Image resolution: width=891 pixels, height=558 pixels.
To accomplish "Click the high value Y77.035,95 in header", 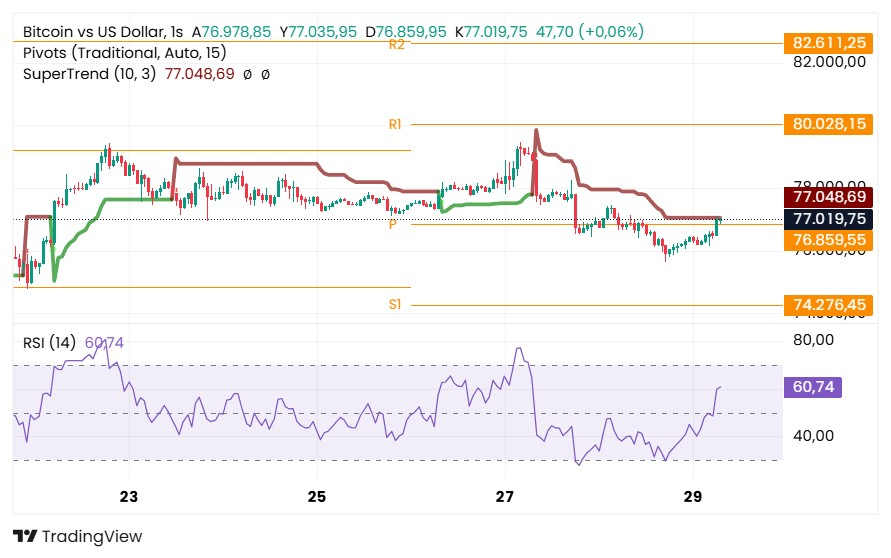I will pyautogui.click(x=318, y=32).
